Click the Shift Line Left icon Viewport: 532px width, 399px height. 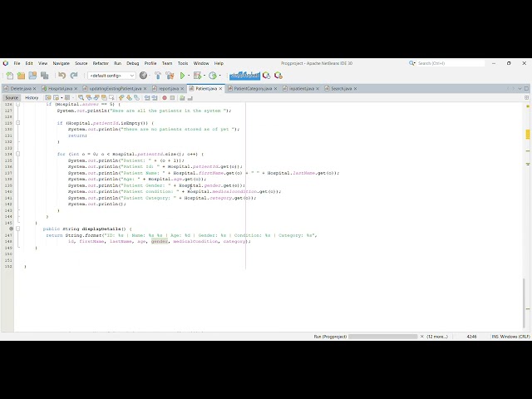coord(147,98)
